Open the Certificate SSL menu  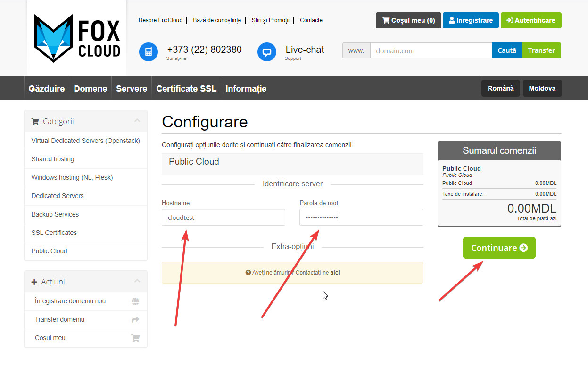(186, 89)
